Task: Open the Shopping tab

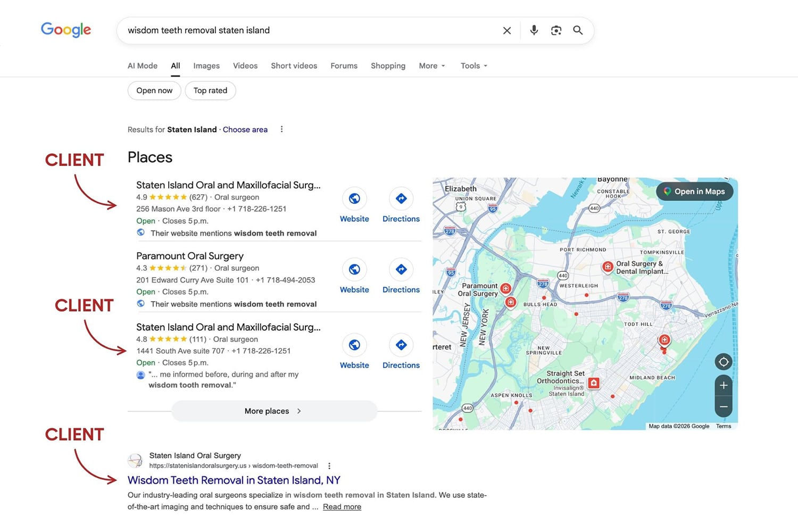Action: [388, 66]
